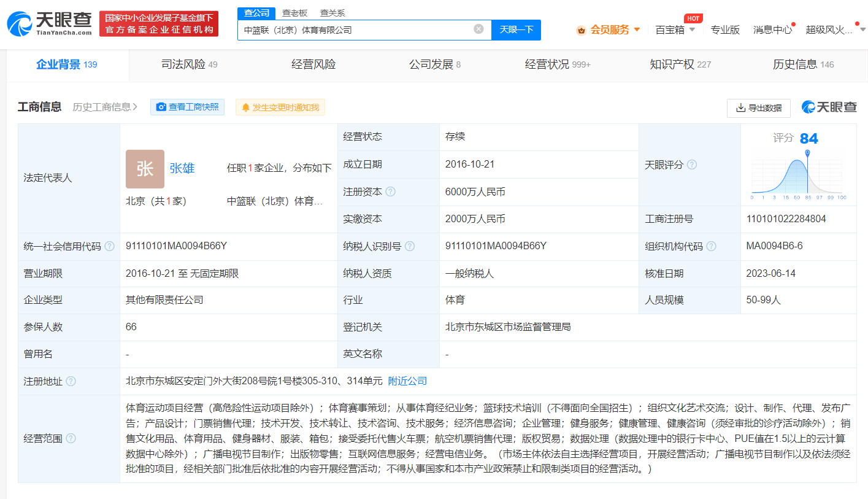Screen dimensions: 868x499
Task: Select the 查关系 search mode tab
Action: 332,13
